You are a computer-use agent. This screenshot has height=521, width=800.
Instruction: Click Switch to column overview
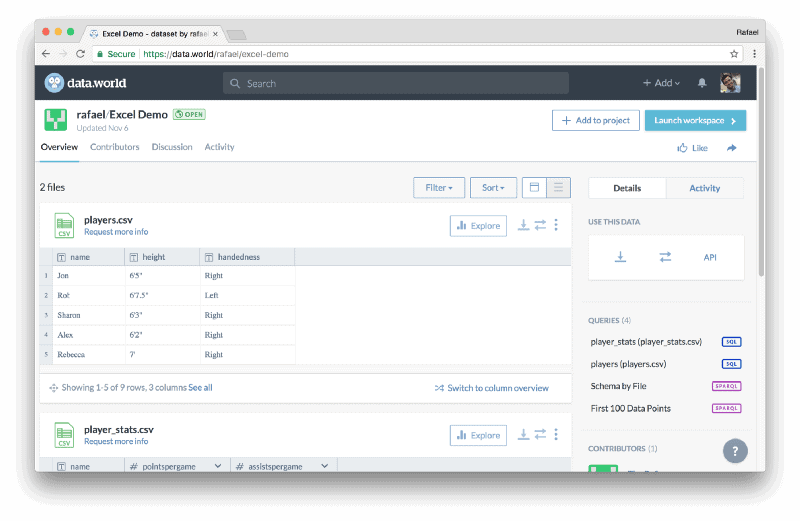(492, 388)
